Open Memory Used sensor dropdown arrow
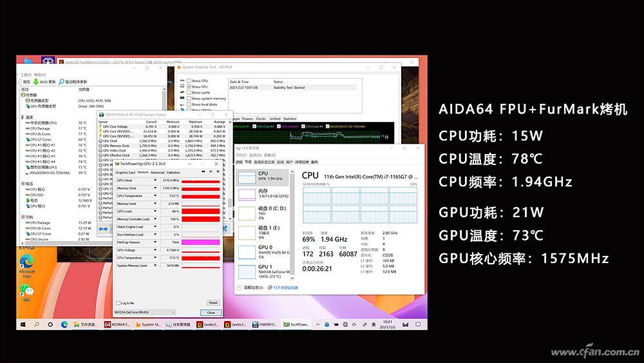 155,204
